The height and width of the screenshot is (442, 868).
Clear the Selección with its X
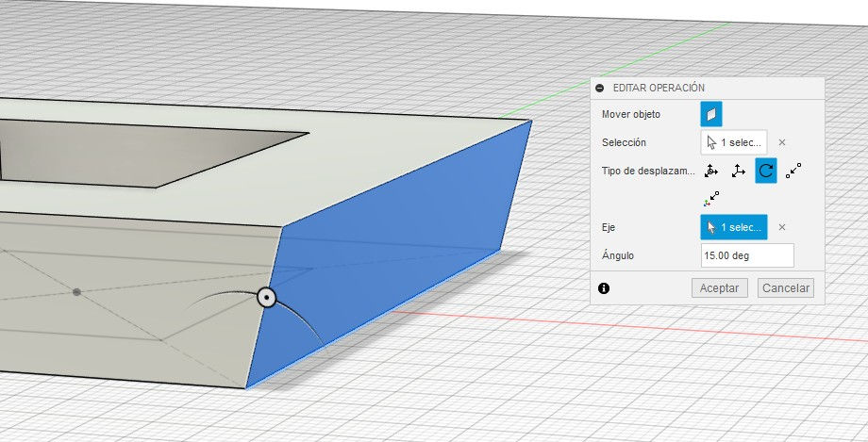782,143
